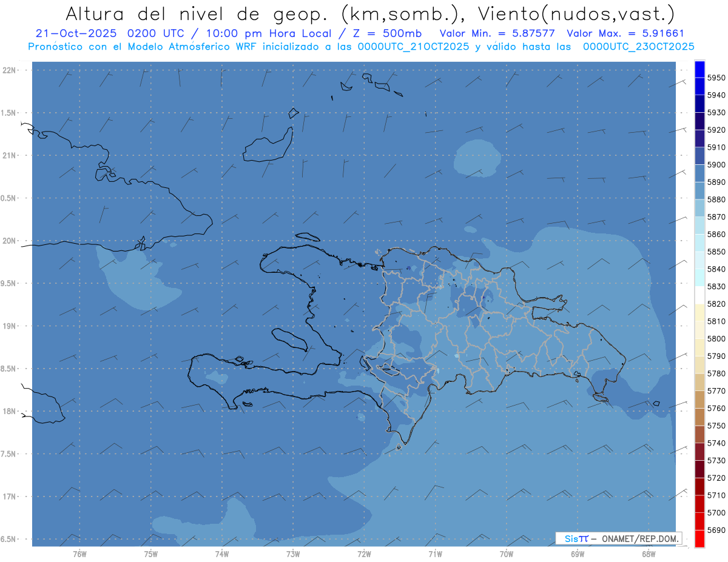Screen dimensions: 728x562
Task: Click the 5920 colorbar label
Action: (x=716, y=130)
